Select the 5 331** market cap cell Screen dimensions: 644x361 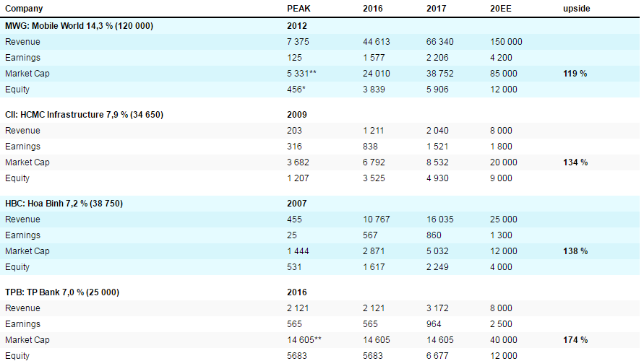click(302, 74)
